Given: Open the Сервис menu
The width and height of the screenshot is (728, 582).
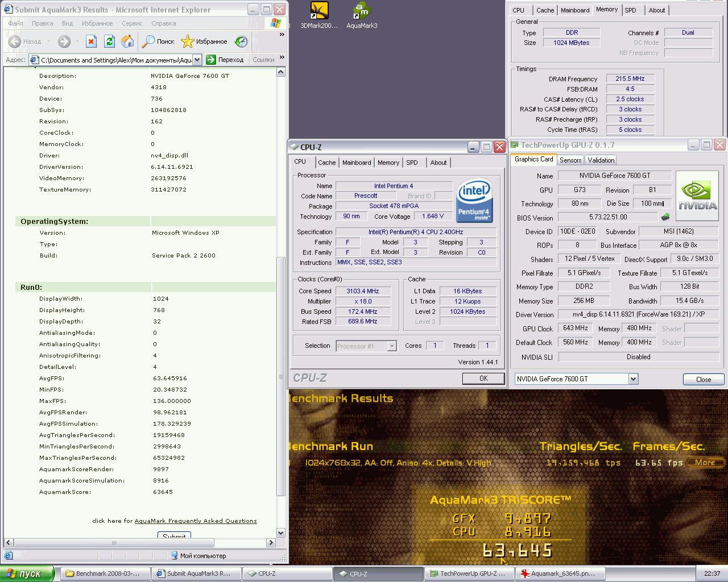Looking at the screenshot, I should pos(132,23).
